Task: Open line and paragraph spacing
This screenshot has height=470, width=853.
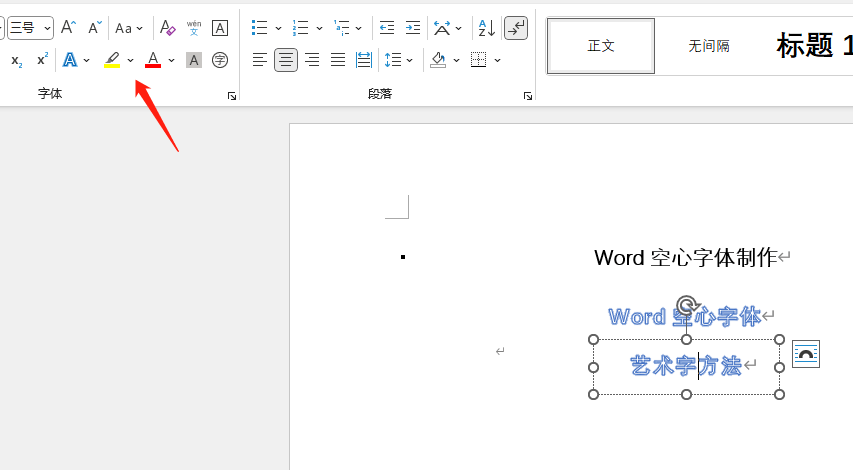Action: tap(393, 60)
